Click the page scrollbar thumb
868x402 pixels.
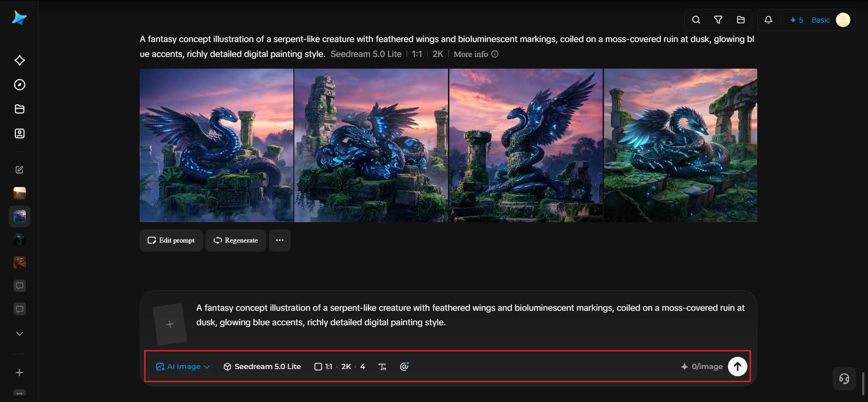click(x=863, y=384)
